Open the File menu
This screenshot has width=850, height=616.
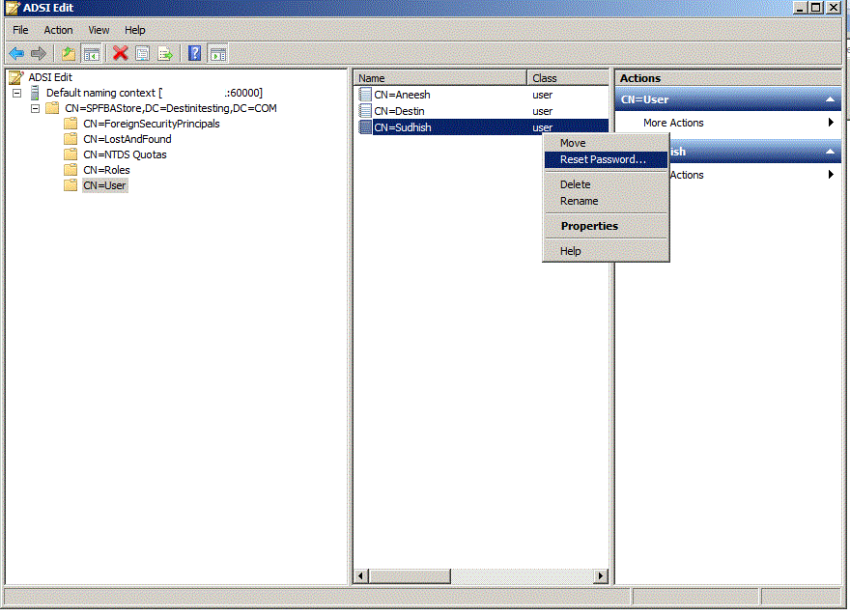pyautogui.click(x=20, y=30)
